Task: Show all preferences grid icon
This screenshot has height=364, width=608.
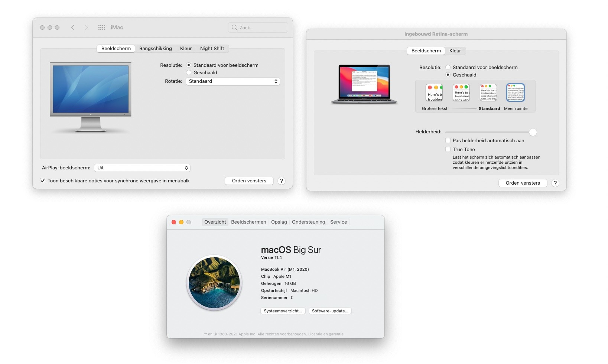Action: click(101, 27)
